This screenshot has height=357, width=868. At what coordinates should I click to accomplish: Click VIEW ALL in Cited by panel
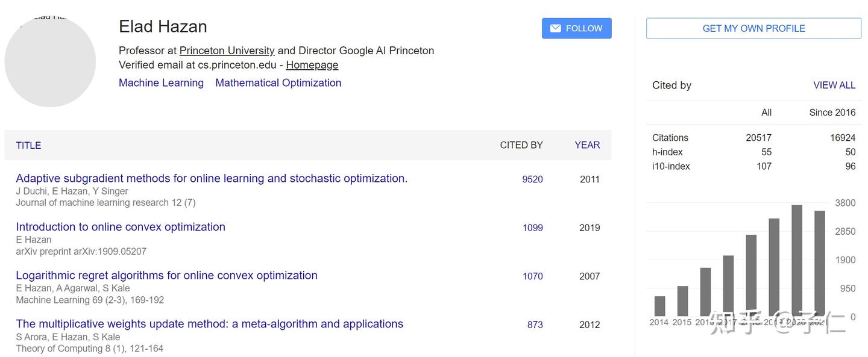[834, 85]
